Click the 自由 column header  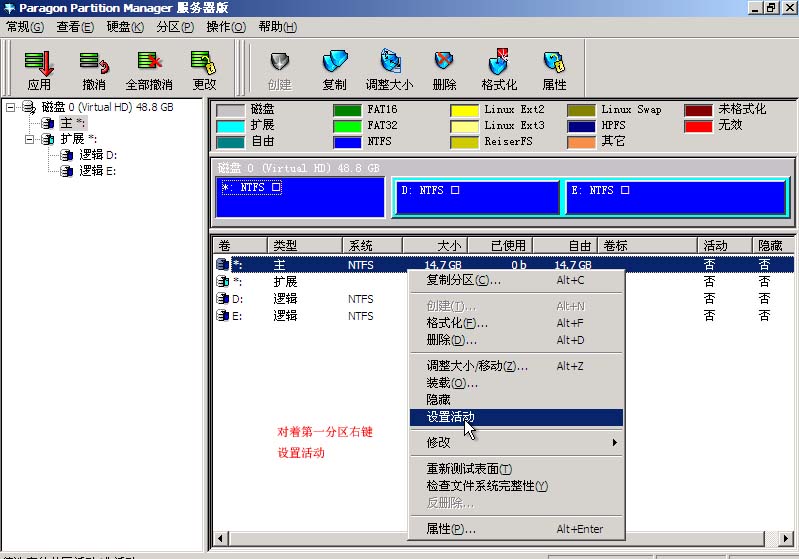tap(565, 246)
